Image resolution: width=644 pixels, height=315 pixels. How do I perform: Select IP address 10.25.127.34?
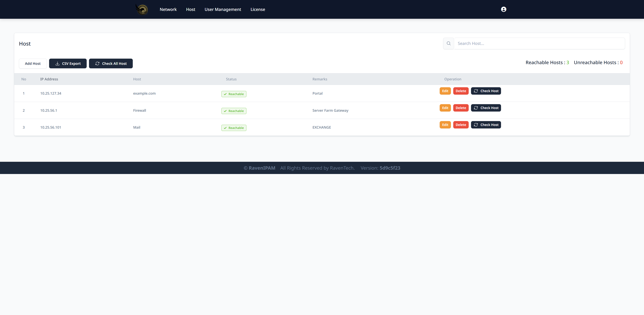coord(51,93)
